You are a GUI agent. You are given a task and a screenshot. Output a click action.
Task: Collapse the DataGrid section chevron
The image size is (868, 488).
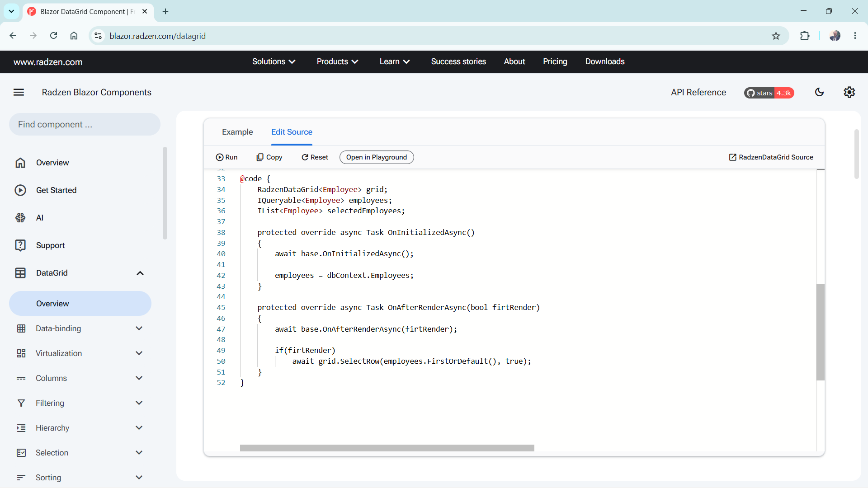(140, 273)
